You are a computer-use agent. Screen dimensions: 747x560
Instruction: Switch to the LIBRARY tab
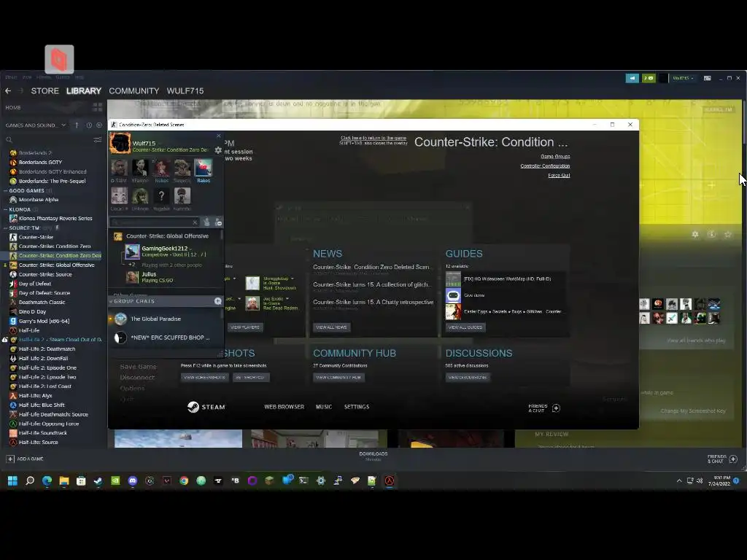coord(84,90)
